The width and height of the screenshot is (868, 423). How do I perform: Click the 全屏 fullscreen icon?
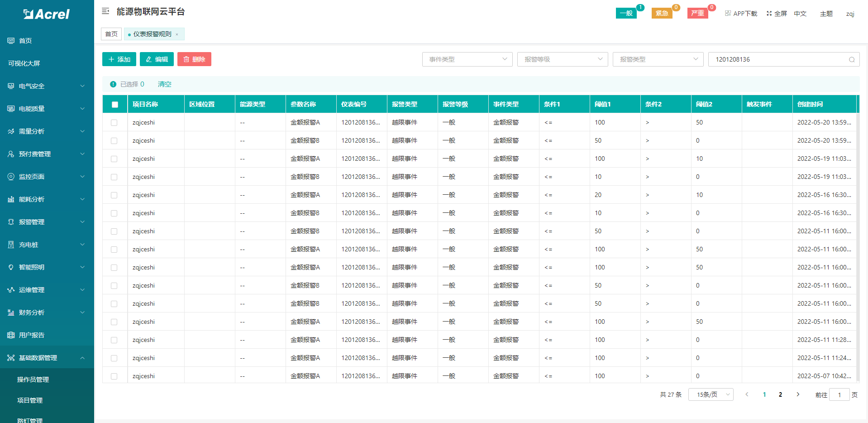[x=769, y=14]
